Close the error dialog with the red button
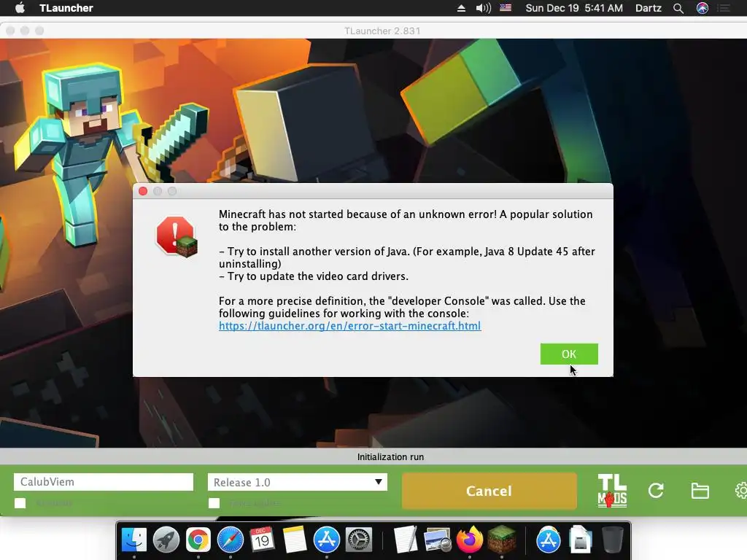 tap(143, 191)
